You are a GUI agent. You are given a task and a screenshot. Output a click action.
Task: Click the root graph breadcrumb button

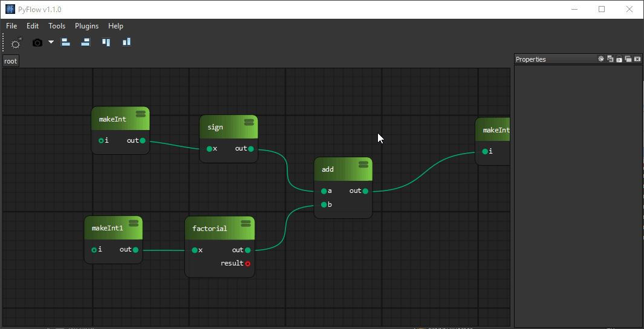[11, 61]
